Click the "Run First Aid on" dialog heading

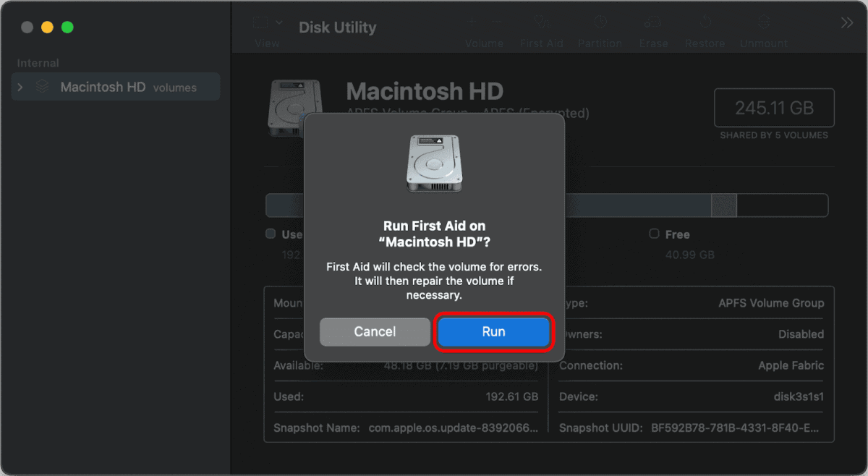(x=434, y=226)
